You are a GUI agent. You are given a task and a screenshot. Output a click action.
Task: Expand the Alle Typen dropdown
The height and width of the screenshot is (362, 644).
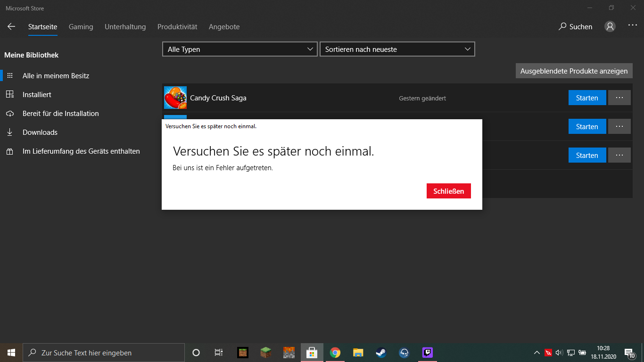(240, 49)
